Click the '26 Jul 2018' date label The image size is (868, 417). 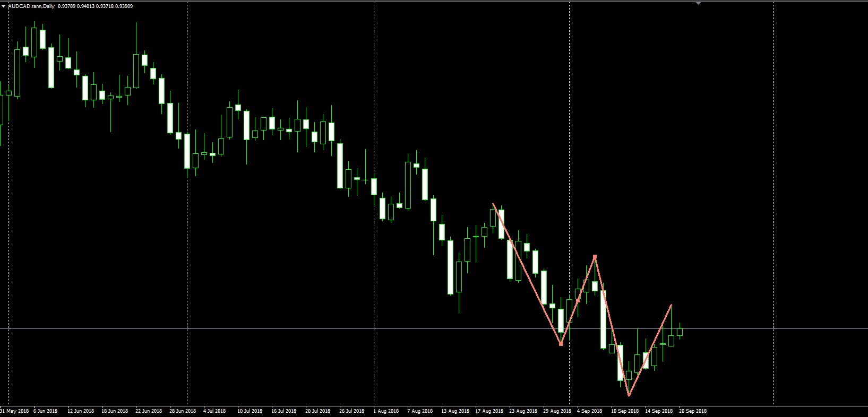pos(351,411)
